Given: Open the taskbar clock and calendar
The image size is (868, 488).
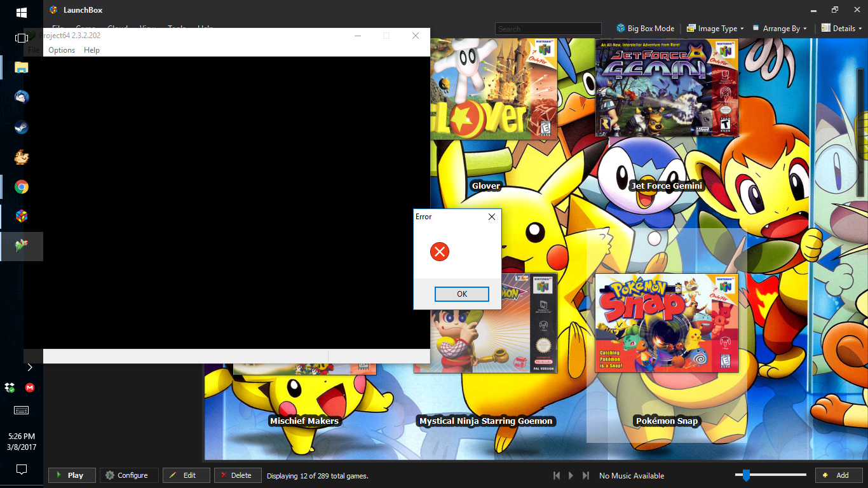Looking at the screenshot, I should point(22,442).
